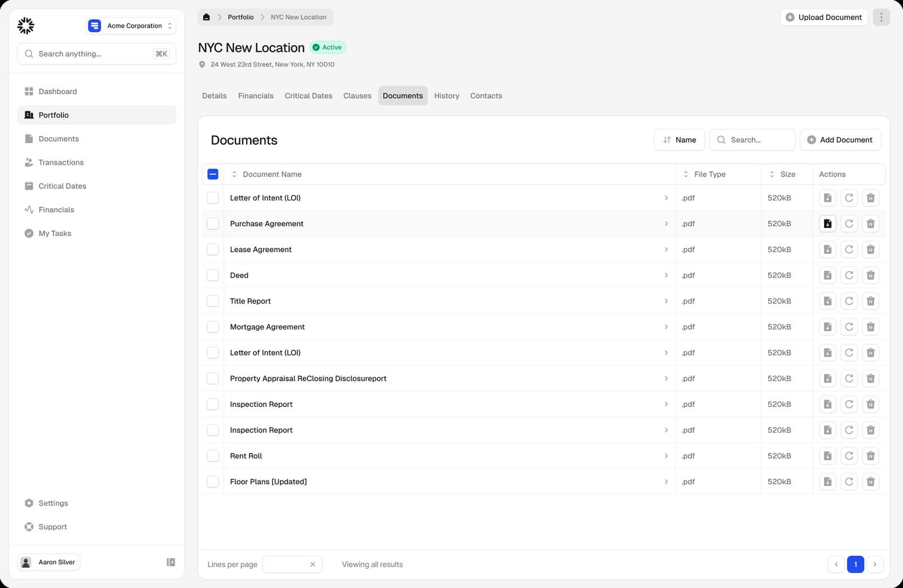Open Support in the sidebar
This screenshot has height=588, width=903.
97,527
